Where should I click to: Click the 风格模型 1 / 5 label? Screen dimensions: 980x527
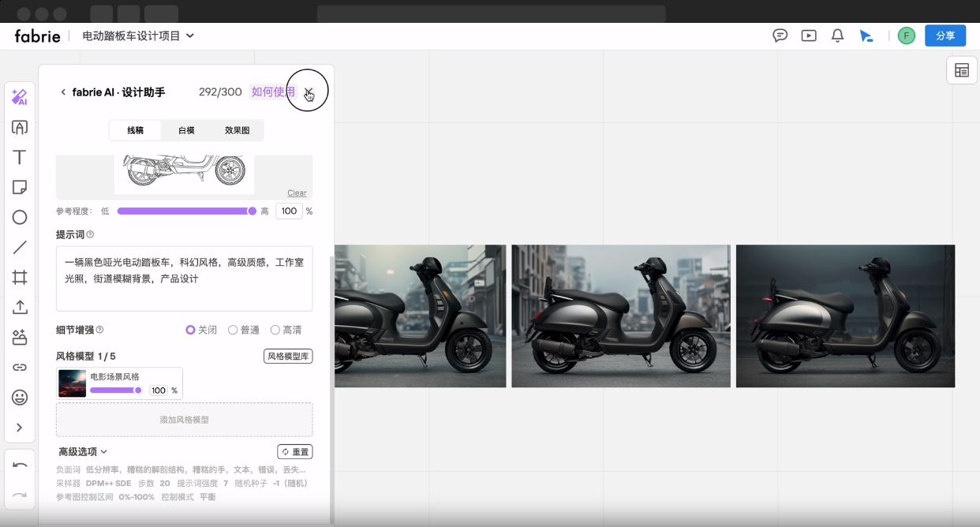[x=86, y=357]
